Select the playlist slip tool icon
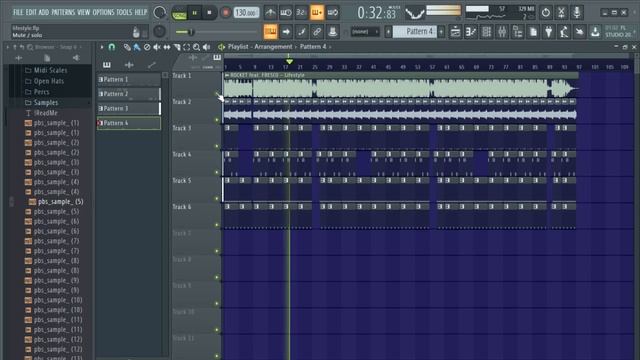Image resolution: width=640 pixels, height=360 pixels. 167,47
